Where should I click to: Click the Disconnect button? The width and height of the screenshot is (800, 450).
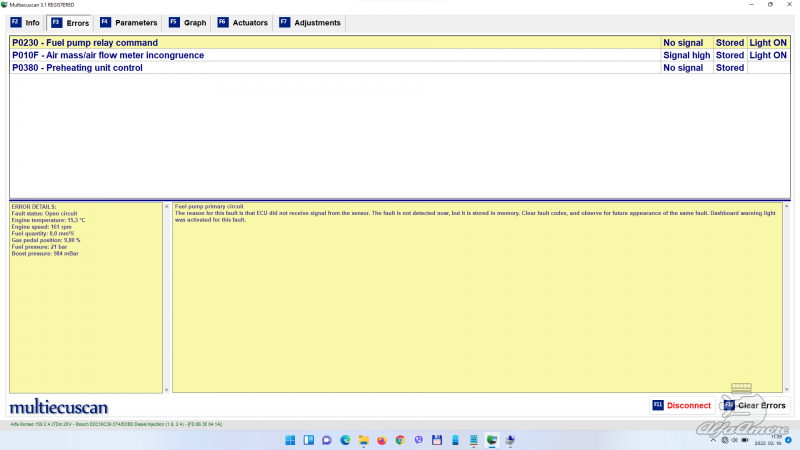[682, 406]
